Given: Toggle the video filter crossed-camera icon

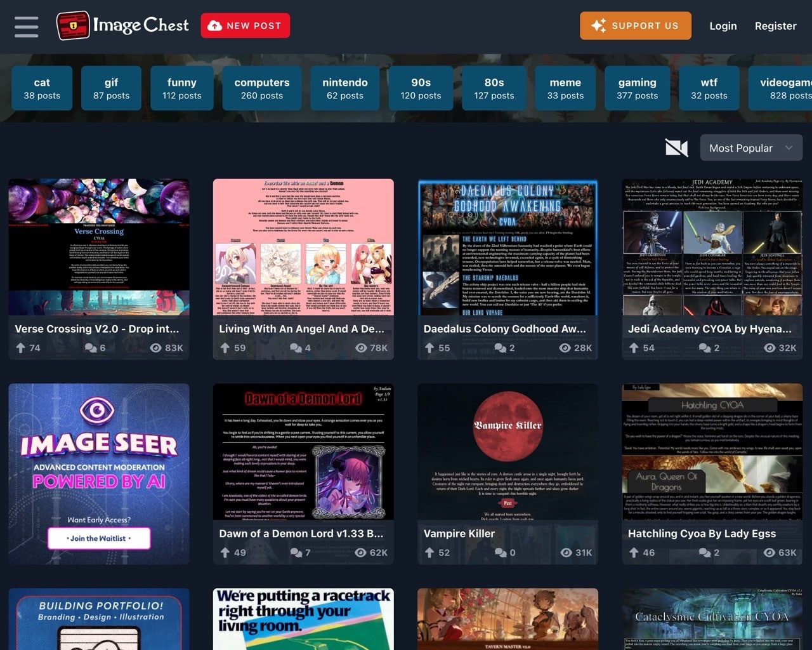Looking at the screenshot, I should (x=676, y=148).
